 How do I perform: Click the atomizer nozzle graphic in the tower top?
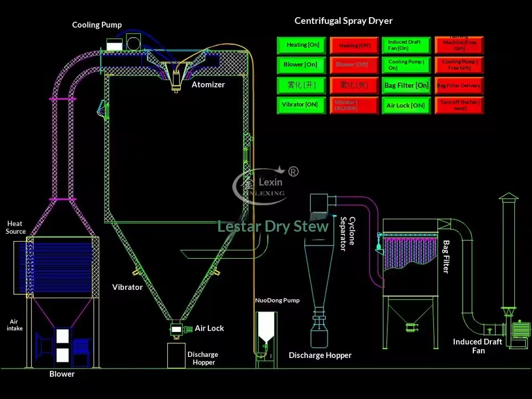pos(176,80)
